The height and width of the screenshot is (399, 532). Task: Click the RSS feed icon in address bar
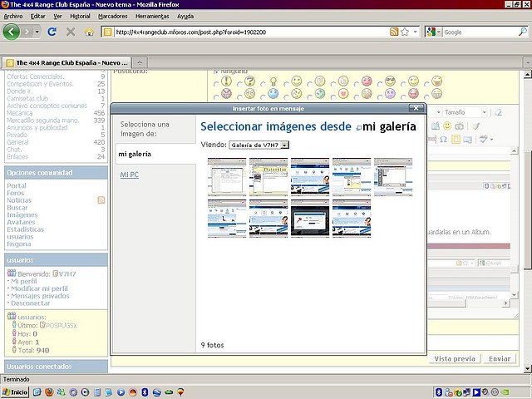coord(394,32)
